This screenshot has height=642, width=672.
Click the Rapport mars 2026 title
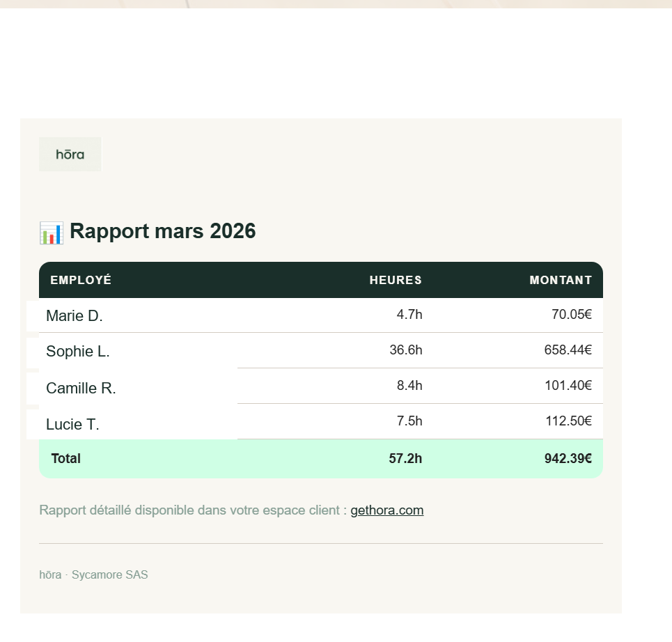pos(162,231)
